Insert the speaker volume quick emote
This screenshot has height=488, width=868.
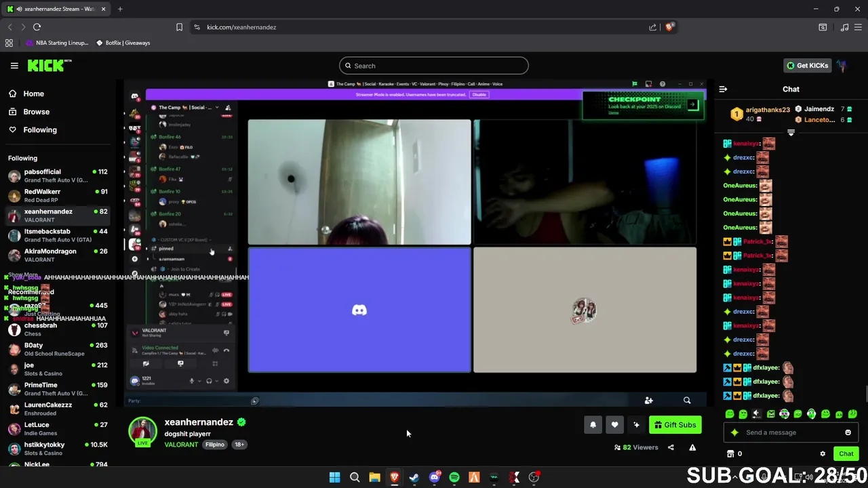pyautogui.click(x=757, y=414)
